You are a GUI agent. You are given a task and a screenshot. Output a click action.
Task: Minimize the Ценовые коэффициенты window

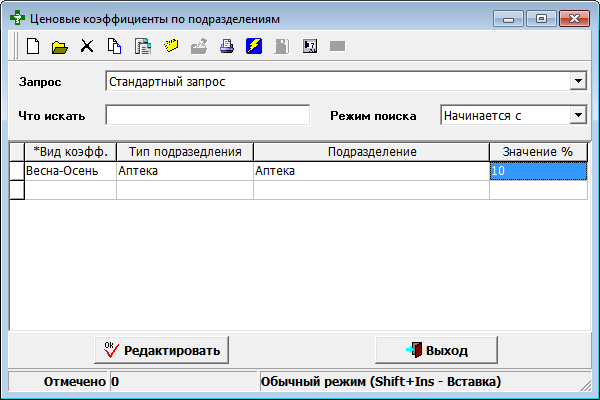[x=508, y=19]
